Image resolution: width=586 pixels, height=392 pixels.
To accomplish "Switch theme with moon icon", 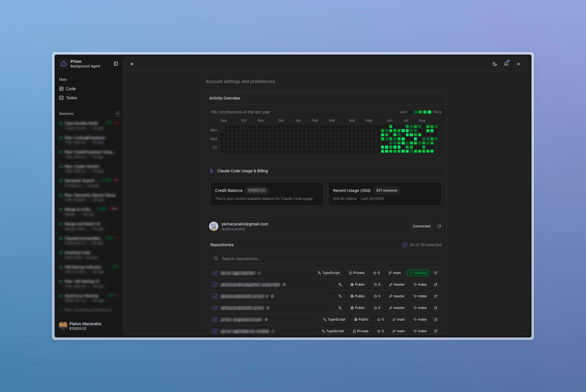I will pos(495,64).
